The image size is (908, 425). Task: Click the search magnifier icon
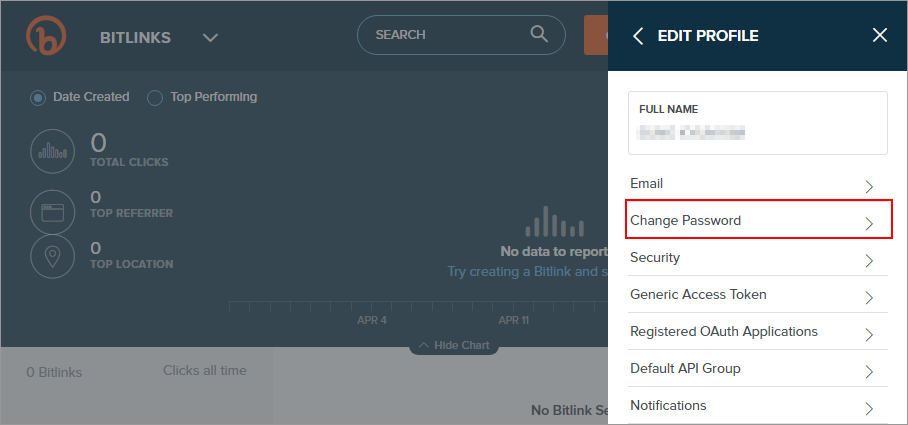tap(539, 34)
